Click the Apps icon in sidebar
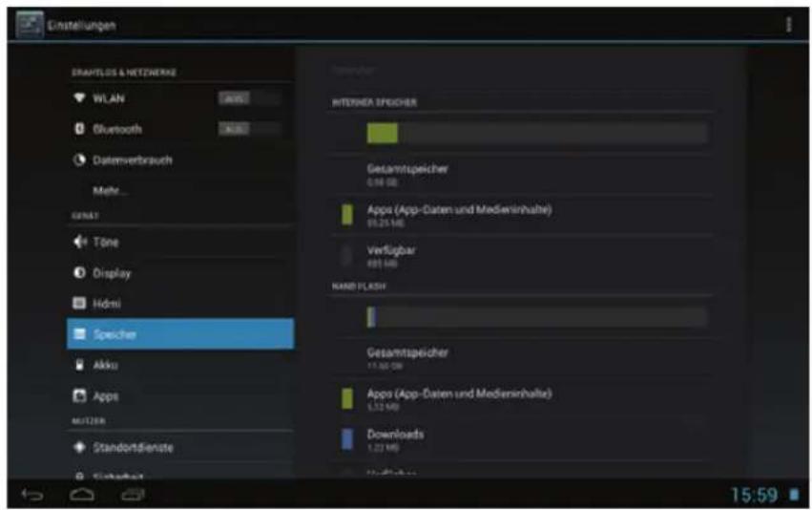This screenshot has width=812, height=510. tap(79, 395)
